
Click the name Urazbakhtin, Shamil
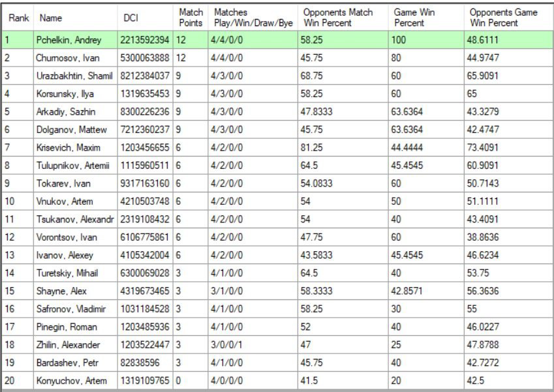74,74
